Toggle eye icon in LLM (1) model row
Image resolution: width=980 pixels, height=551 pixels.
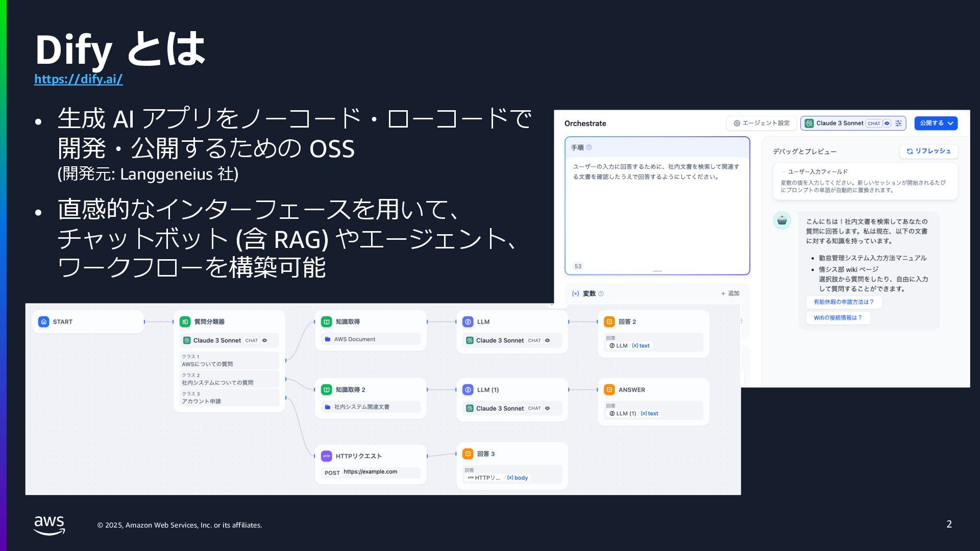(x=548, y=409)
